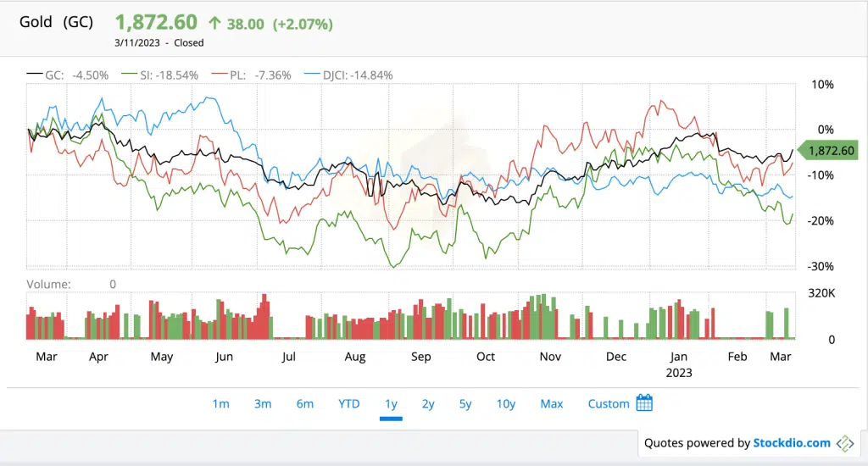Choose the 6m time range
The width and height of the screenshot is (868, 466).
[x=305, y=404]
